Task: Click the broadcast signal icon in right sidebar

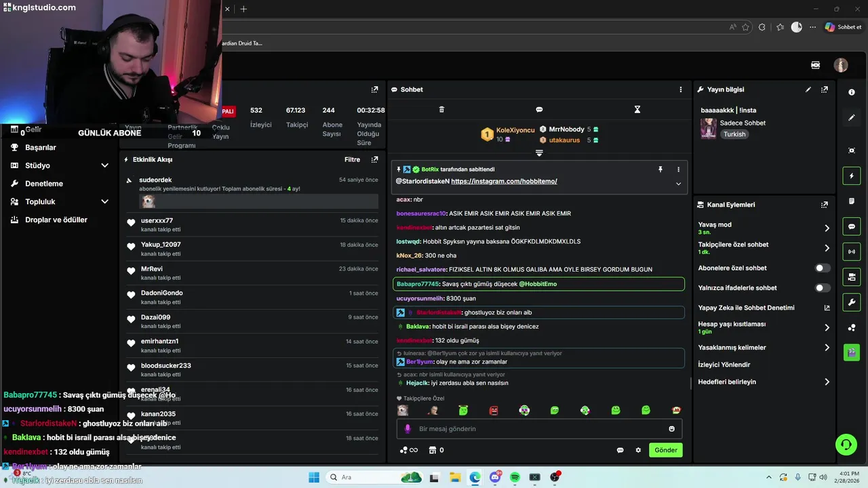Action: (852, 251)
